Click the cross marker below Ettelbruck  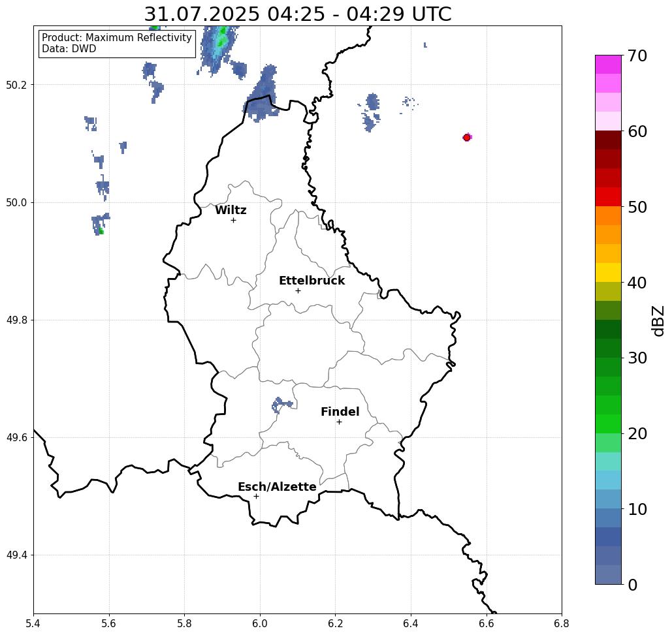point(298,290)
